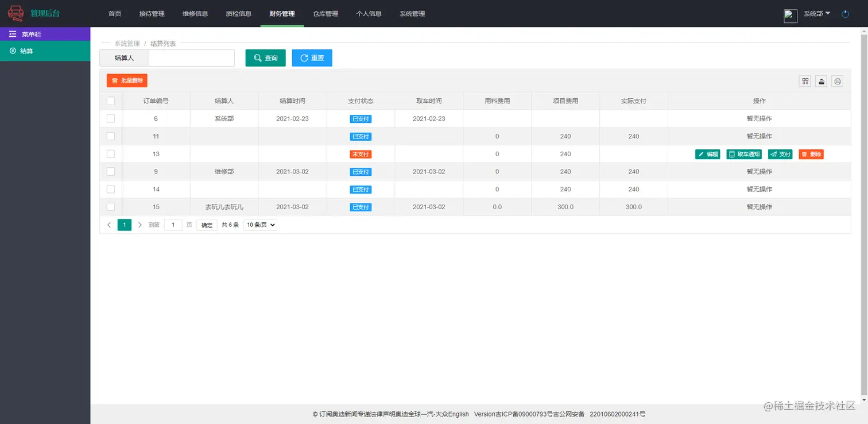Check the row for order 11
The height and width of the screenshot is (424, 868).
[x=111, y=136]
